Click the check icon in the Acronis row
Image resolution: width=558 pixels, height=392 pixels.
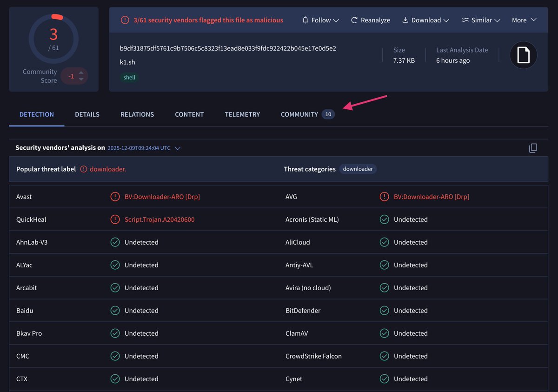click(384, 219)
